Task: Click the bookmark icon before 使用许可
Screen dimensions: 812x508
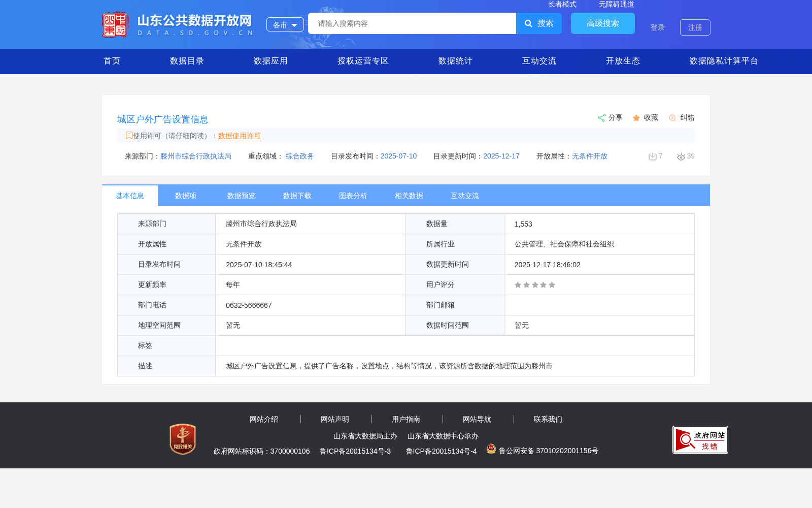Action: pyautogui.click(x=129, y=135)
